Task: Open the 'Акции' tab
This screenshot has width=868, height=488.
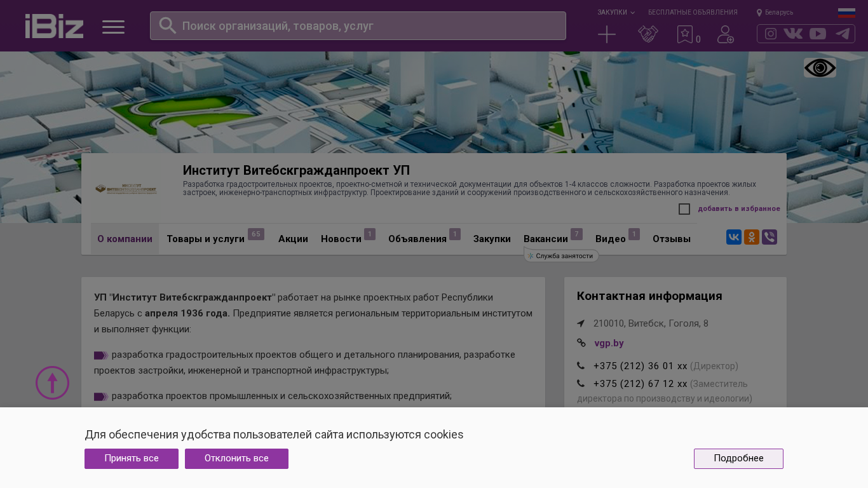Action: pos(293,239)
